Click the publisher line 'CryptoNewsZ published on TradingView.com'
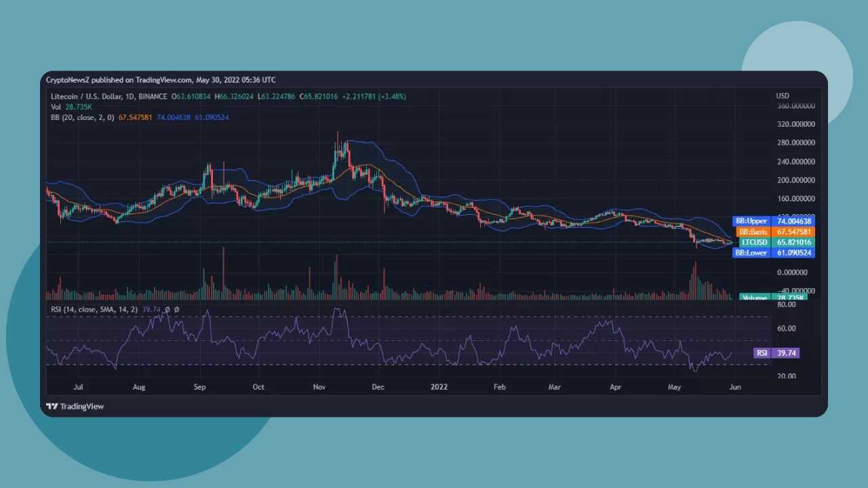 119,80
